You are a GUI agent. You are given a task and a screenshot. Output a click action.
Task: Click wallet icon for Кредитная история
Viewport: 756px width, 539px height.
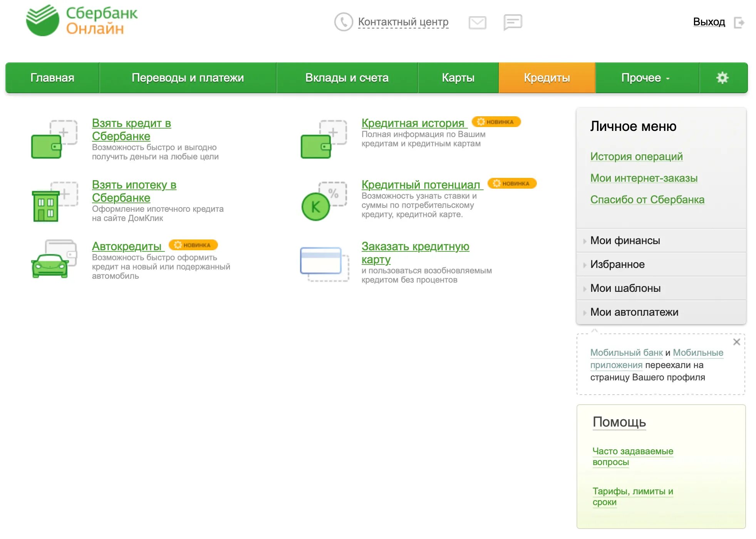click(324, 139)
